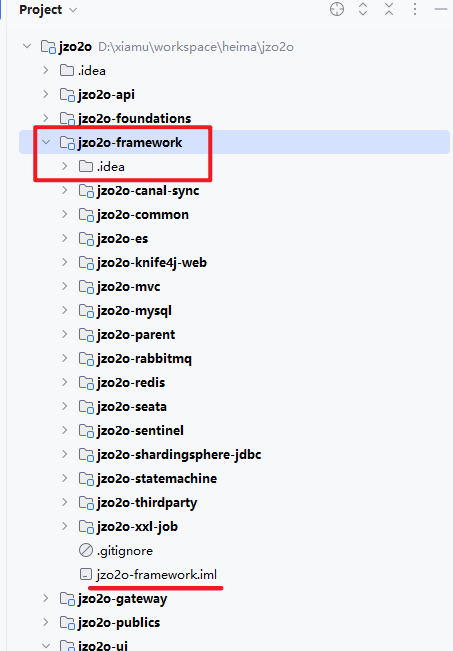
Task: Click the jzo2o-framework.iml file icon
Action: [86, 575]
